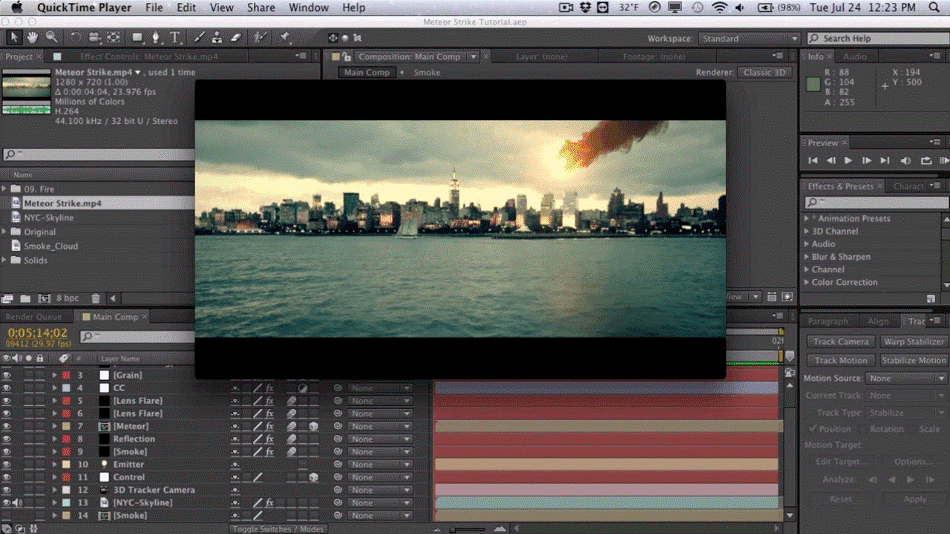Viewport: 950px width, 534px height.
Task: Click the Track Motion button
Action: coord(841,360)
